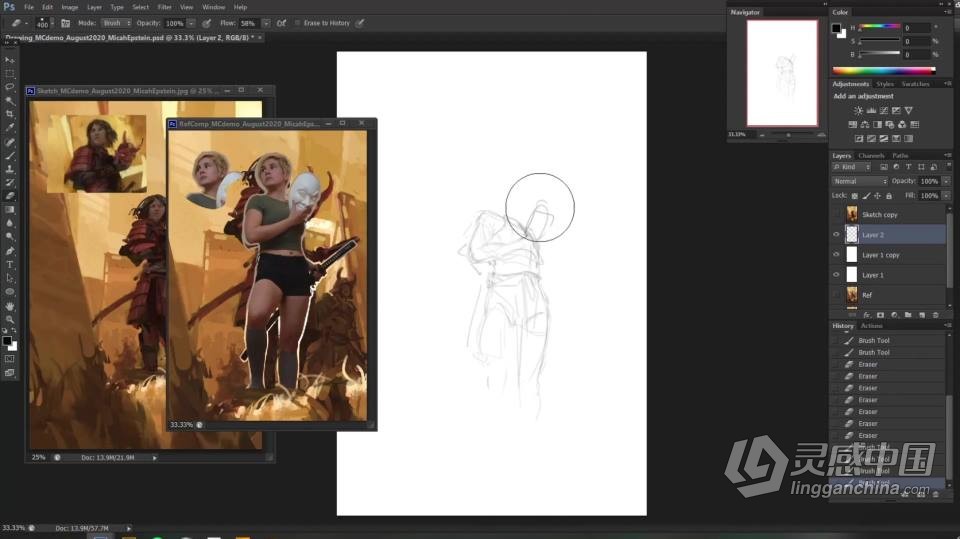960x539 pixels.
Task: Click the Levels adjustment icon
Action: coord(871,111)
